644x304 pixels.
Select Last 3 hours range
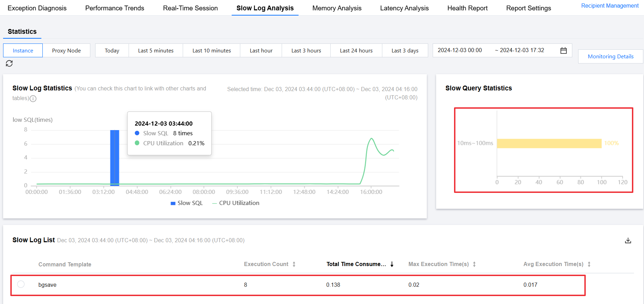[x=306, y=50]
